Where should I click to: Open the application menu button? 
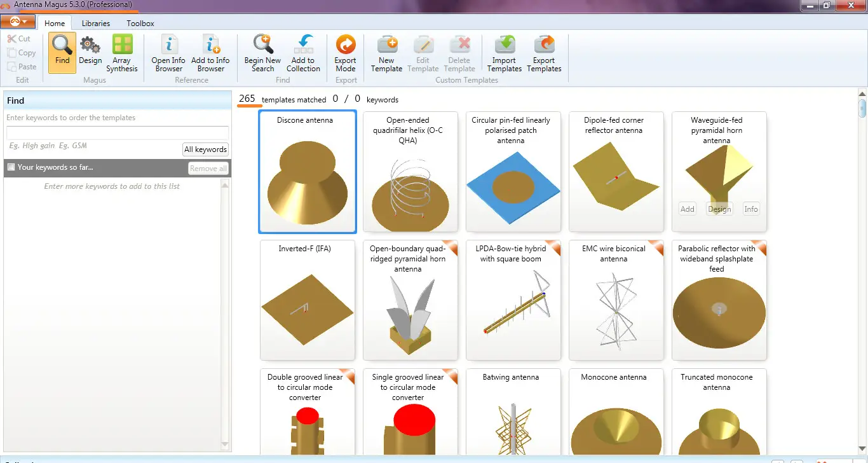click(18, 21)
